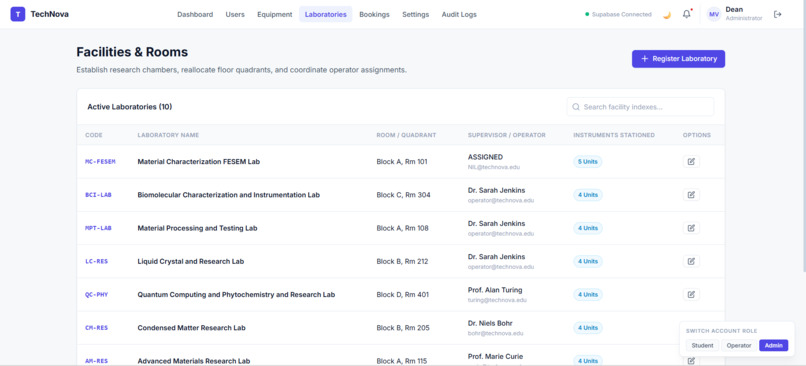
Task: Open the Bookings tab
Action: 374,14
